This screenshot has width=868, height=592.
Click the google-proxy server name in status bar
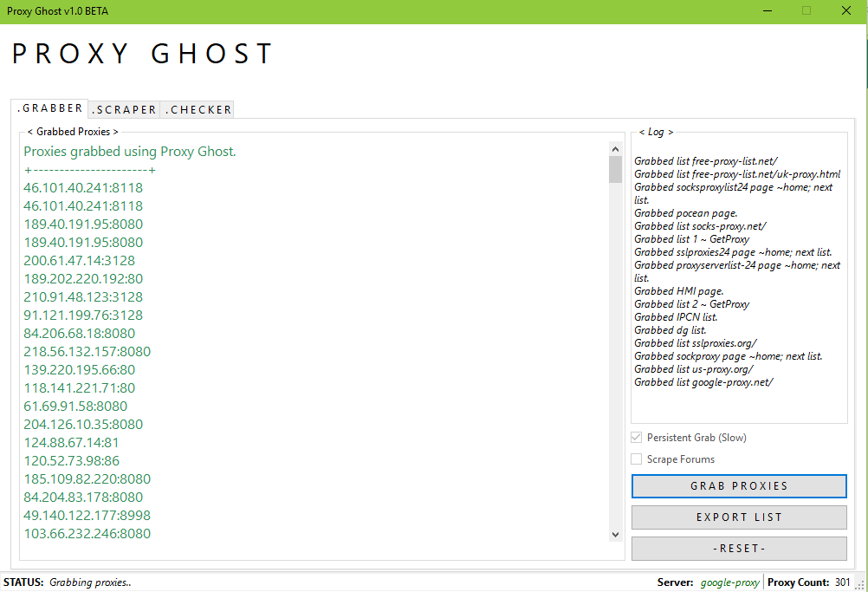tap(730, 582)
